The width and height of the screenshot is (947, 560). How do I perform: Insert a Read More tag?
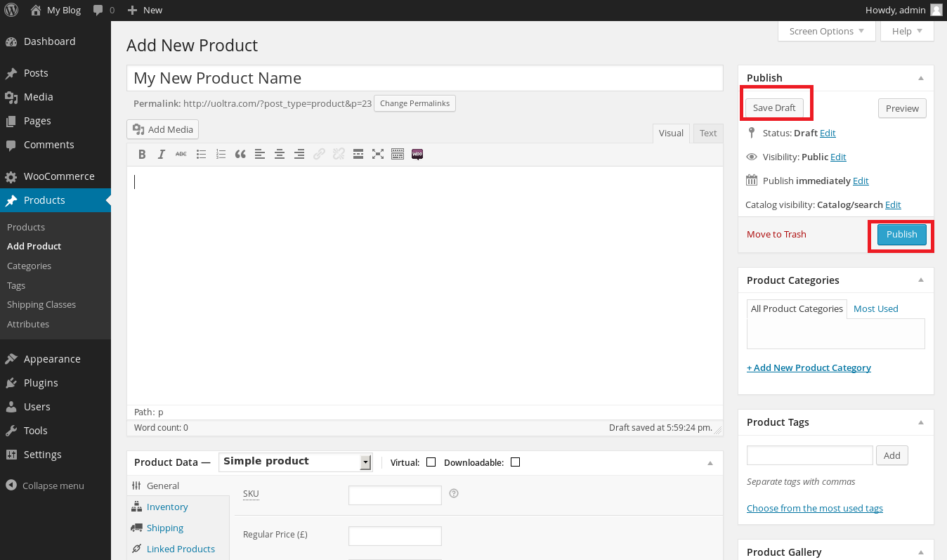click(x=358, y=154)
